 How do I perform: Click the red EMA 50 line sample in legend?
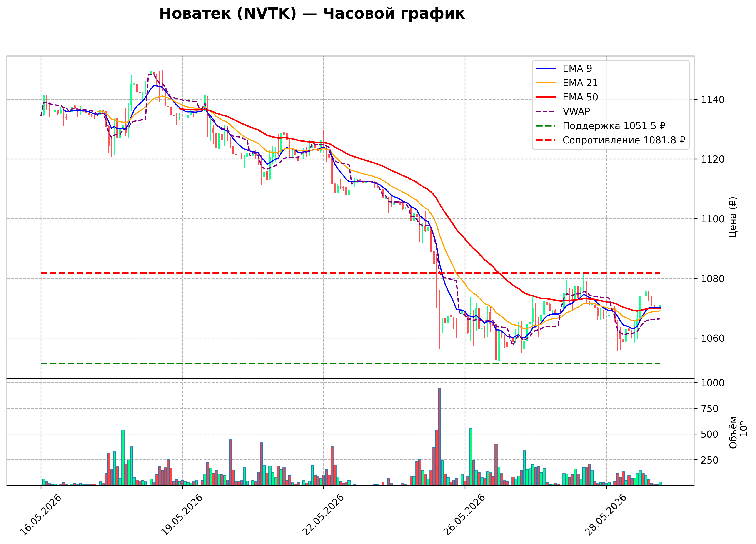546,97
